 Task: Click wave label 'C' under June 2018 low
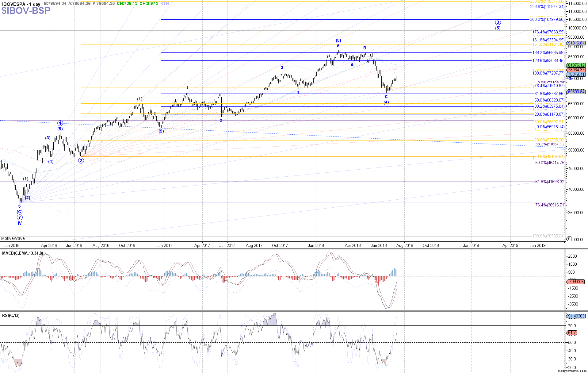pyautogui.click(x=386, y=97)
